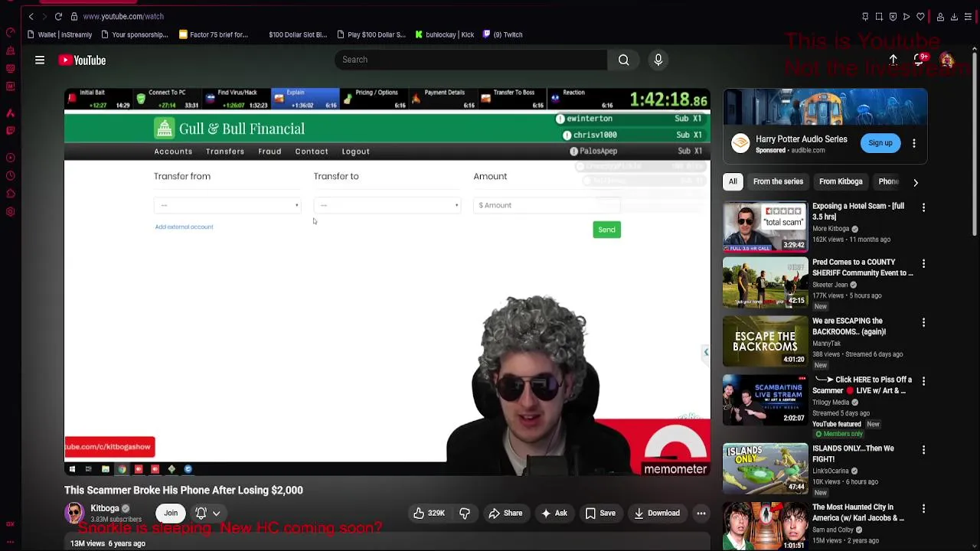Dislike the video with thumbs down
This screenshot has width=980, height=551.
(x=465, y=514)
